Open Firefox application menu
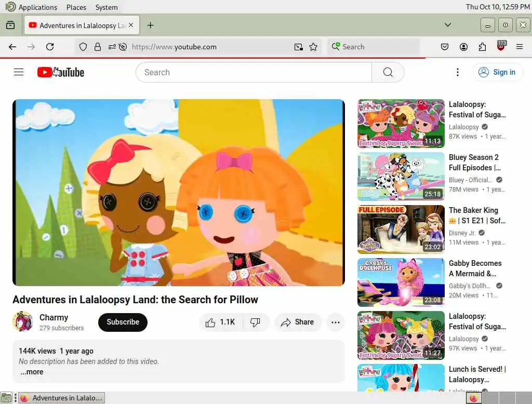Image resolution: width=532 pixels, height=404 pixels. [520, 47]
